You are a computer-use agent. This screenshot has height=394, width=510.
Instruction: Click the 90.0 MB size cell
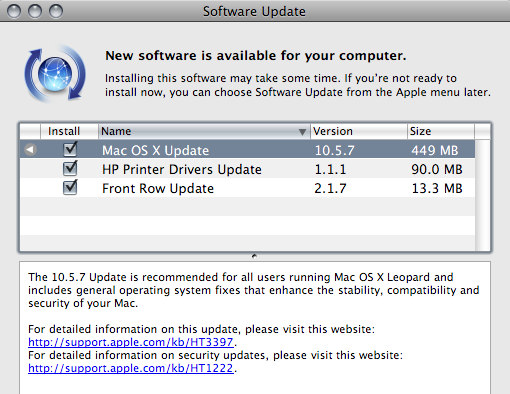pyautogui.click(x=437, y=169)
